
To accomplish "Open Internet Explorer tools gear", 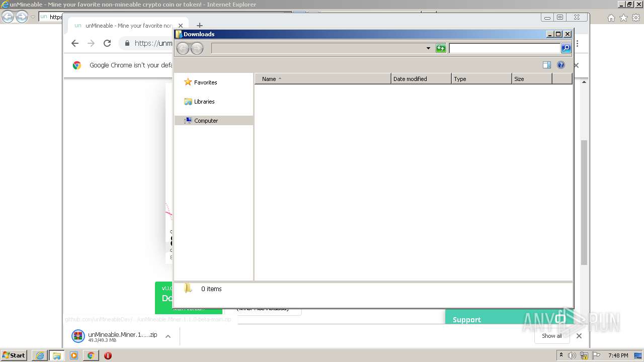I will coord(636,18).
